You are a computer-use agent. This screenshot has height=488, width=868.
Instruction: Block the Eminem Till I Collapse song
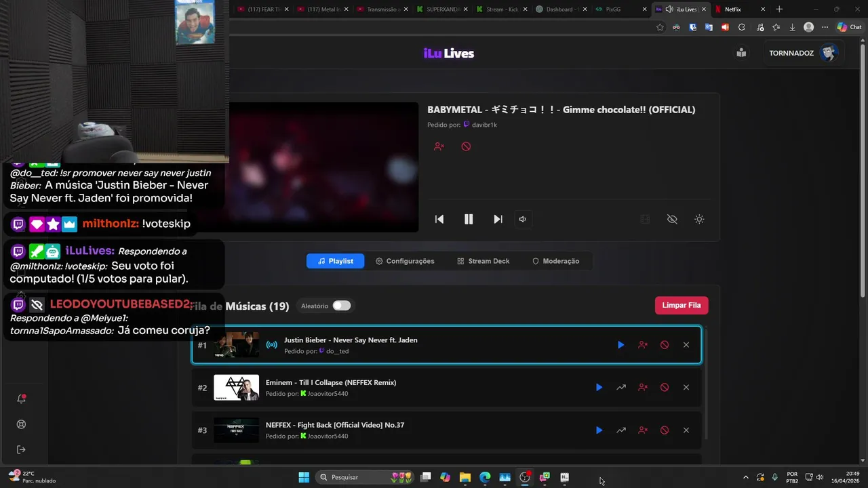665,388
